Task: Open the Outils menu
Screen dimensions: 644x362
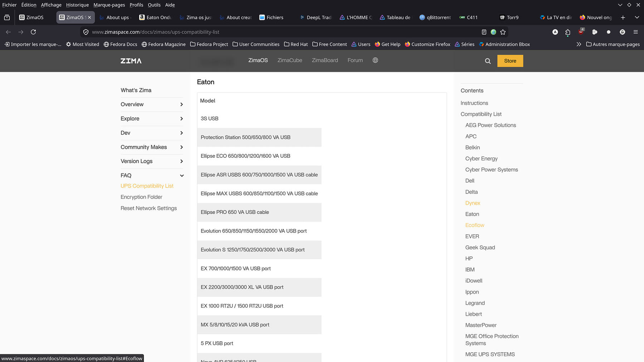Action: pyautogui.click(x=154, y=5)
